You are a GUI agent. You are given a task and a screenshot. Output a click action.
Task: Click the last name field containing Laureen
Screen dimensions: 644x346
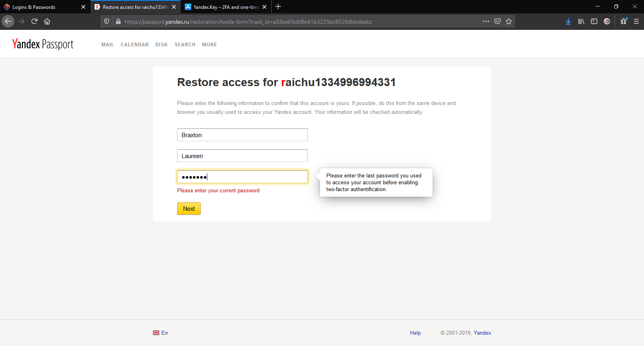(242, 156)
